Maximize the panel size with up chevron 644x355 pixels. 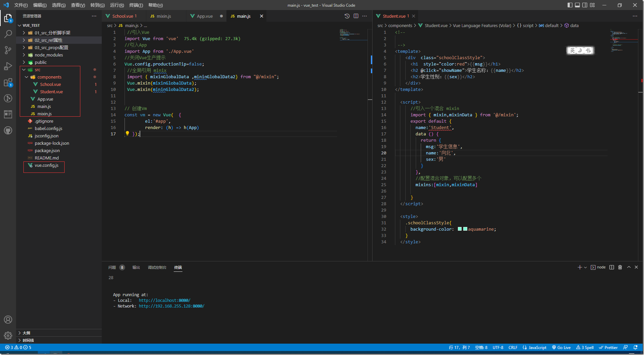(x=629, y=267)
